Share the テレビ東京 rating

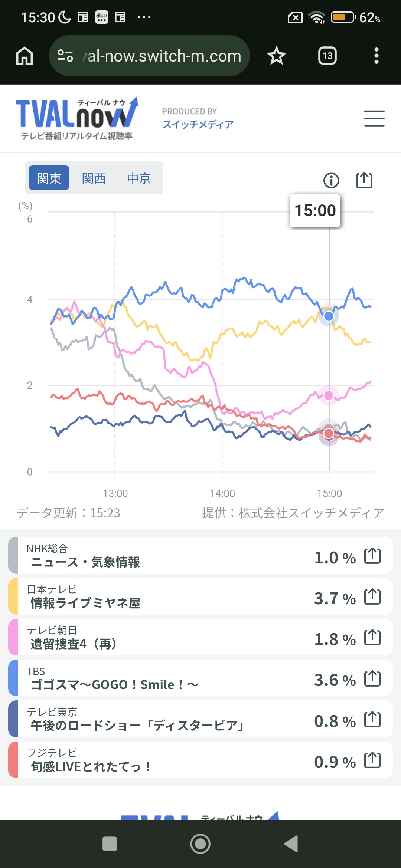[x=372, y=720]
